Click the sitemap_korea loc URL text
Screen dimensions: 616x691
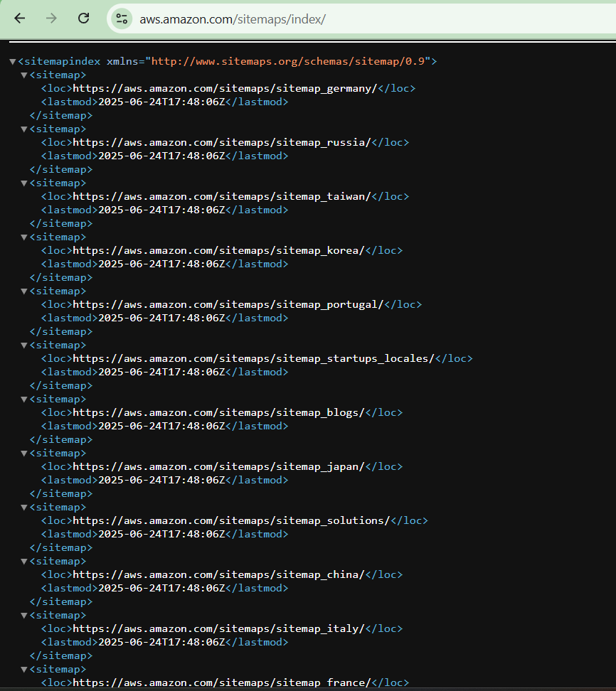coord(218,251)
